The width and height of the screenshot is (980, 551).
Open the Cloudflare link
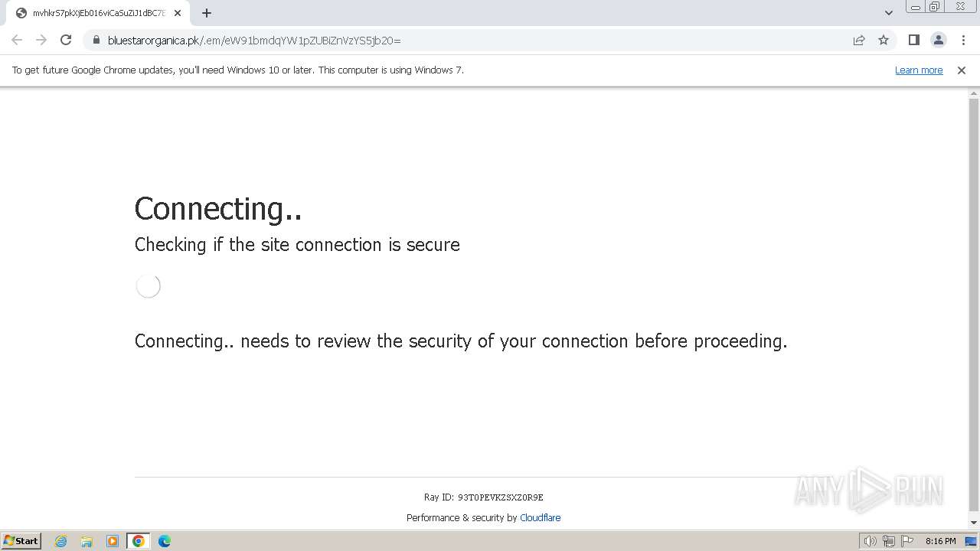point(540,517)
